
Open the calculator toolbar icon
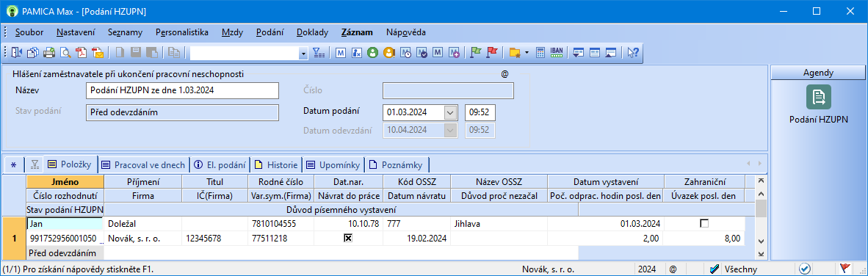540,53
